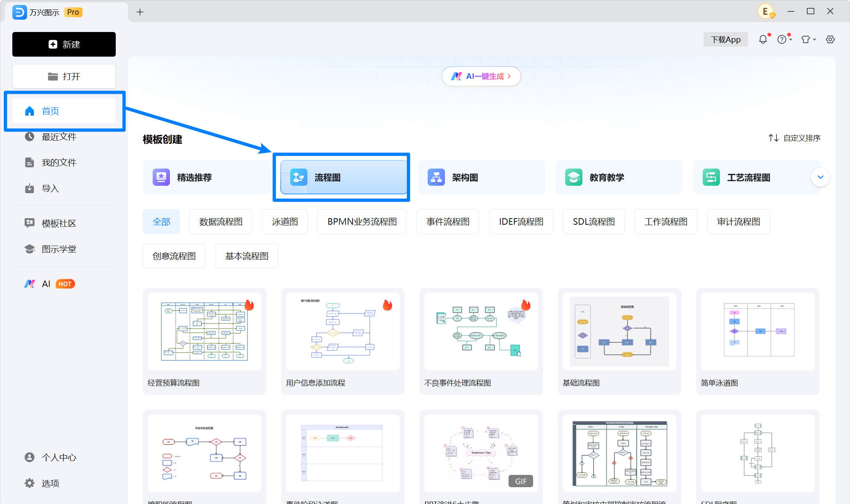The height and width of the screenshot is (504, 850).
Task: Click the AI一键生成 button
Action: click(x=481, y=76)
